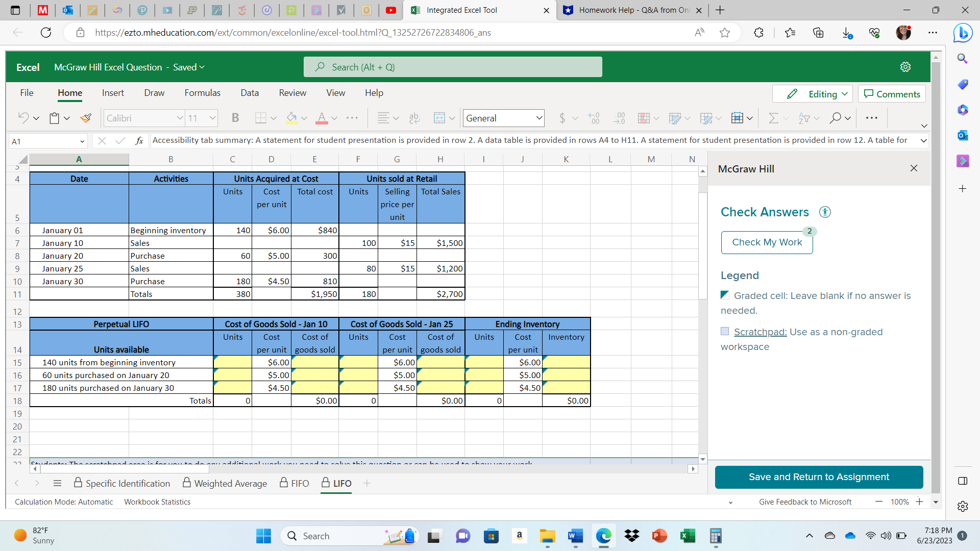Image resolution: width=980 pixels, height=551 pixels.
Task: Click the Check My Work button
Action: pos(767,242)
